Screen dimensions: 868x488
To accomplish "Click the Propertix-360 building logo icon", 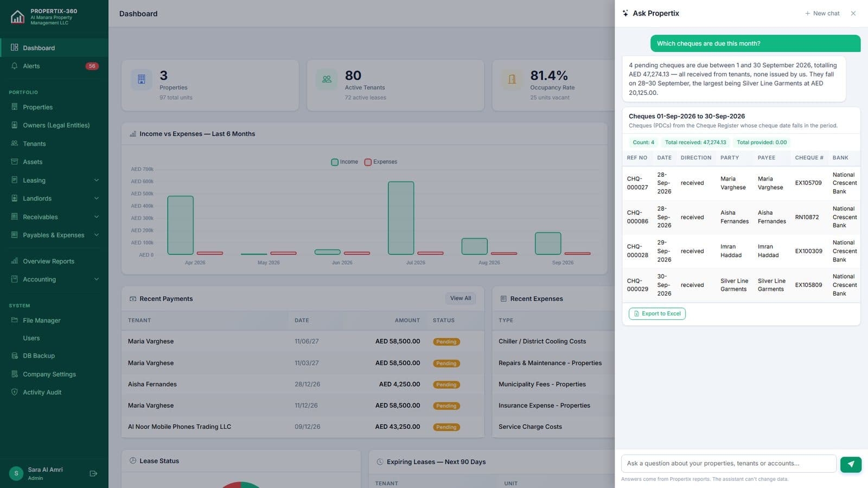I will click(x=17, y=17).
